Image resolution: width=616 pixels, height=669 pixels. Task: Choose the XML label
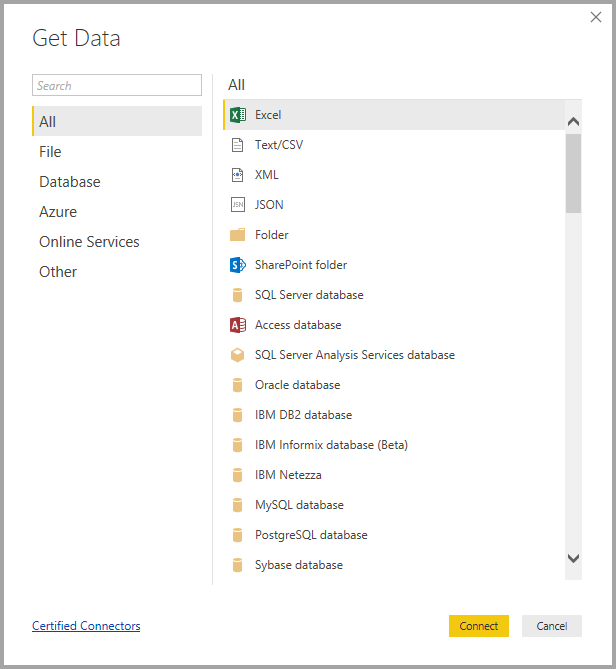point(267,175)
